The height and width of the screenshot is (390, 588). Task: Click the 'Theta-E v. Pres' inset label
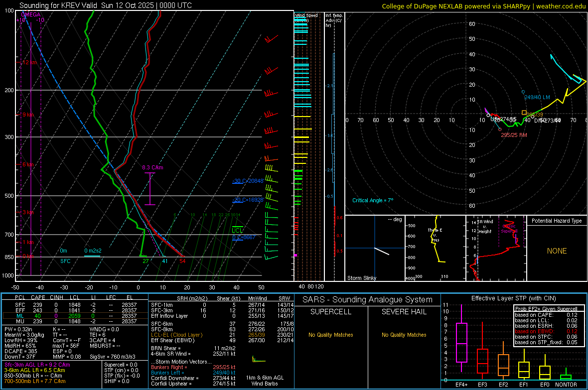pyautogui.click(x=435, y=235)
